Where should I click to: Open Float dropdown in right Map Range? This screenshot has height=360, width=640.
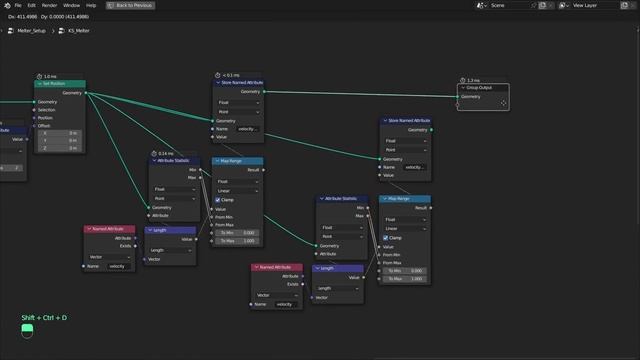pos(405,220)
